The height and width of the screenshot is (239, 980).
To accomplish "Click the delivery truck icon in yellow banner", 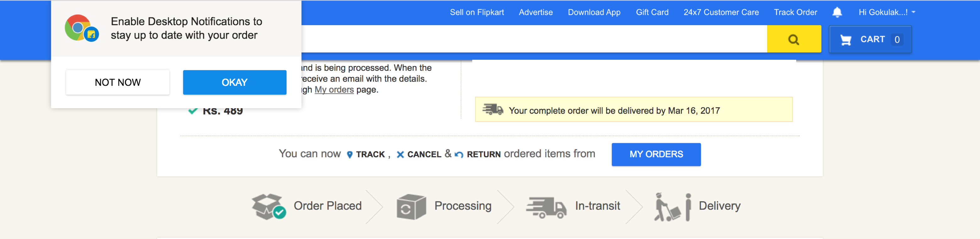I will 493,110.
